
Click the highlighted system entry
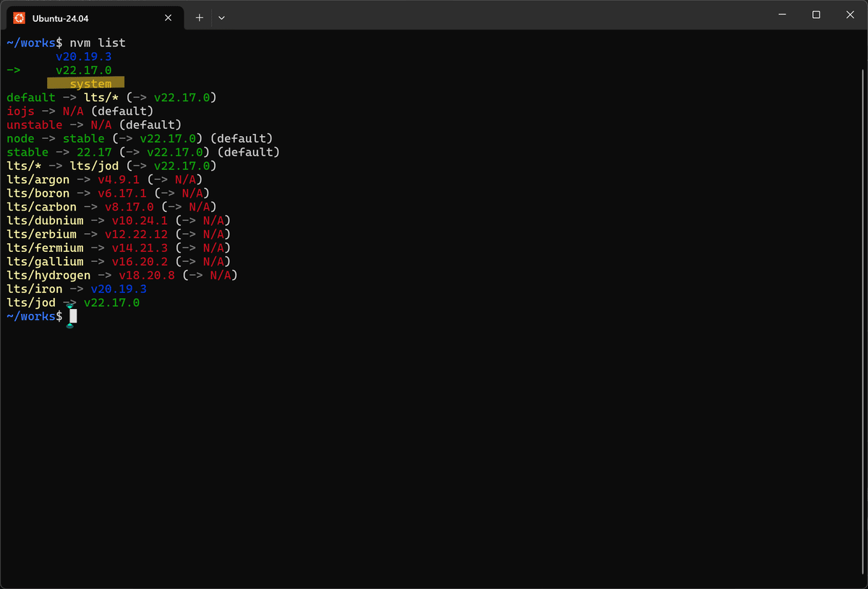coord(85,83)
